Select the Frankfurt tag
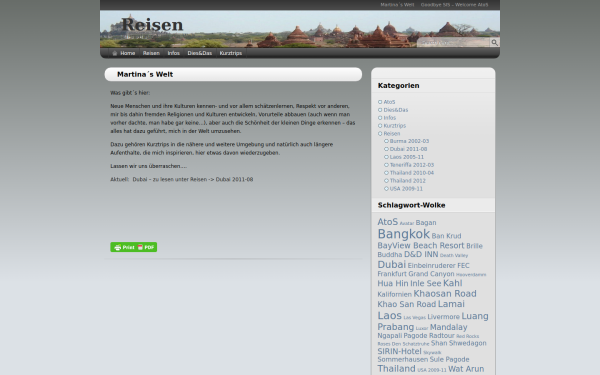Screen dimensions: 600x375 pyautogui.click(x=392, y=274)
